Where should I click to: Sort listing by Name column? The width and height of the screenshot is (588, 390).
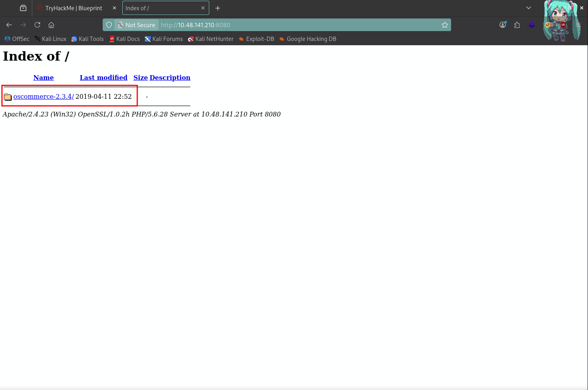pos(44,78)
